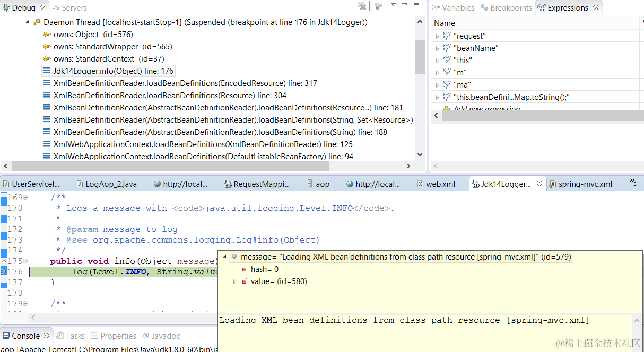Image resolution: width=644 pixels, height=352 pixels.
Task: Open the spring-mvc.xml editor tab
Action: pyautogui.click(x=580, y=184)
